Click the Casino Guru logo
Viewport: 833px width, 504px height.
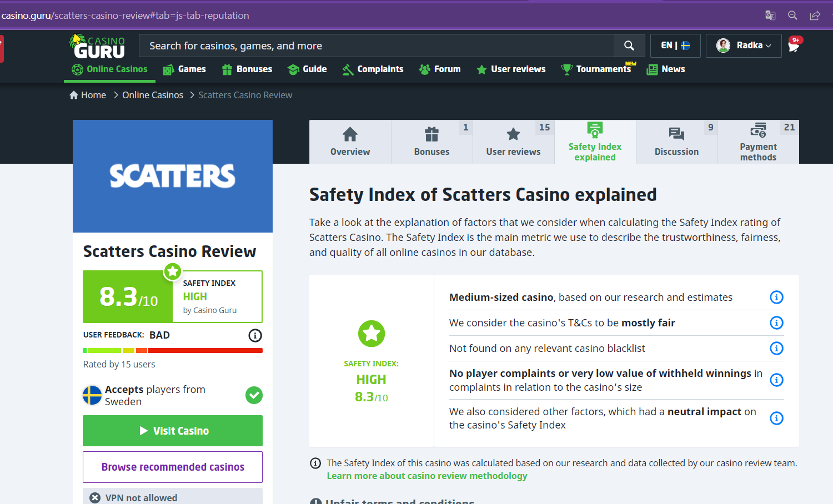pyautogui.click(x=98, y=47)
